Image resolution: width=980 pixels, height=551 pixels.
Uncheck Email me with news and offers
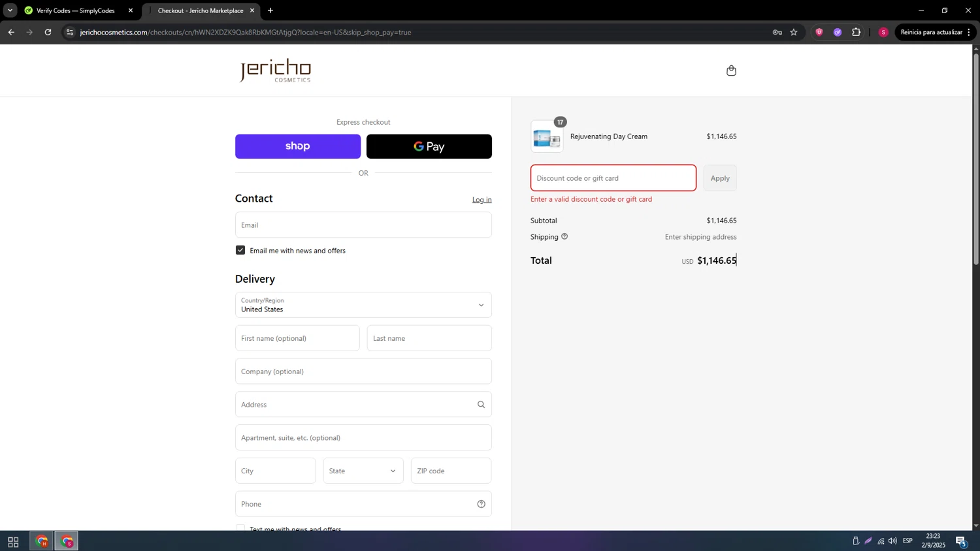coord(240,250)
